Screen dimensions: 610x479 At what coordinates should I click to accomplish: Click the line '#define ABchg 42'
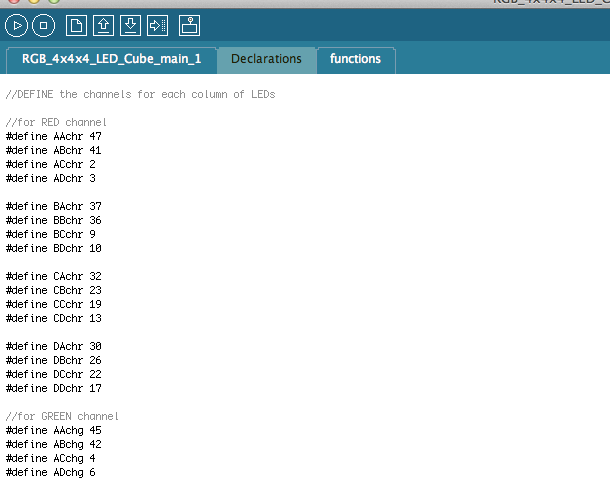[x=54, y=444]
